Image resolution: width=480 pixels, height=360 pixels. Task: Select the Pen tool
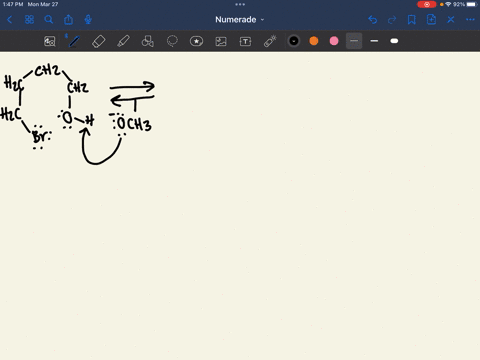tap(74, 41)
